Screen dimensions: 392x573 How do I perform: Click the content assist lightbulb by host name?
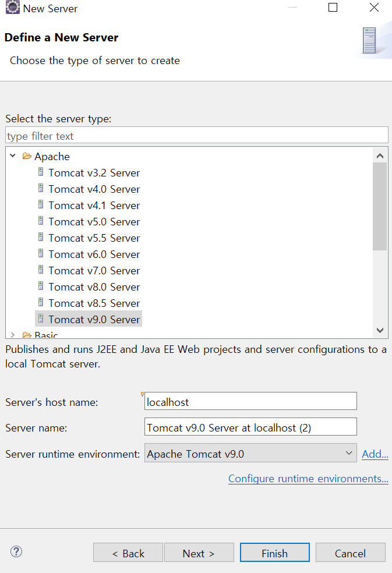tap(142, 394)
